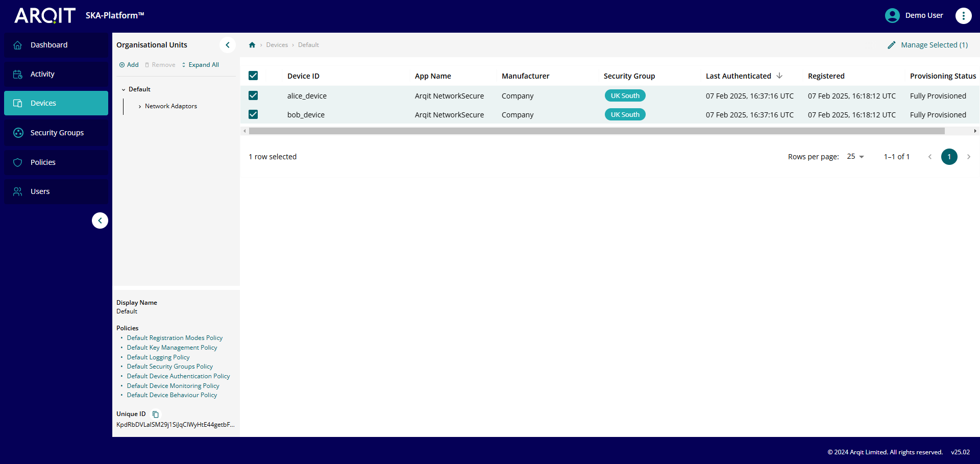This screenshot has width=980, height=464.
Task: Open the Users menu item
Action: coord(56,191)
